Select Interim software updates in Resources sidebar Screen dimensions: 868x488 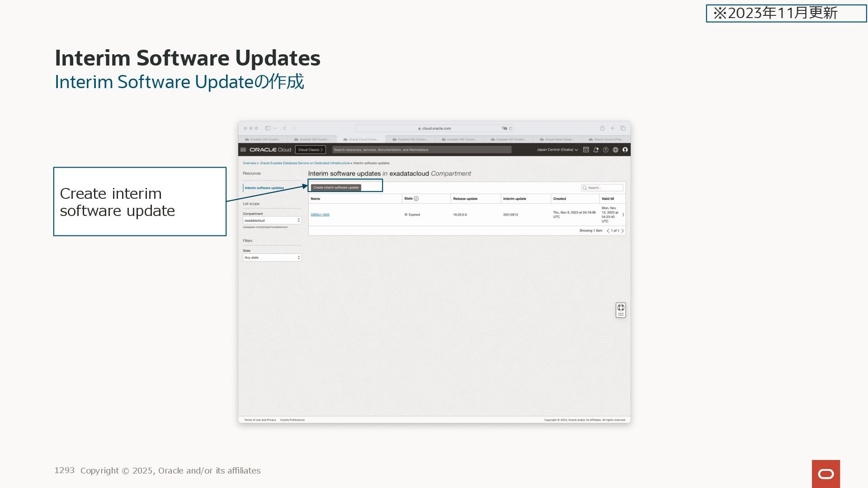(x=264, y=188)
